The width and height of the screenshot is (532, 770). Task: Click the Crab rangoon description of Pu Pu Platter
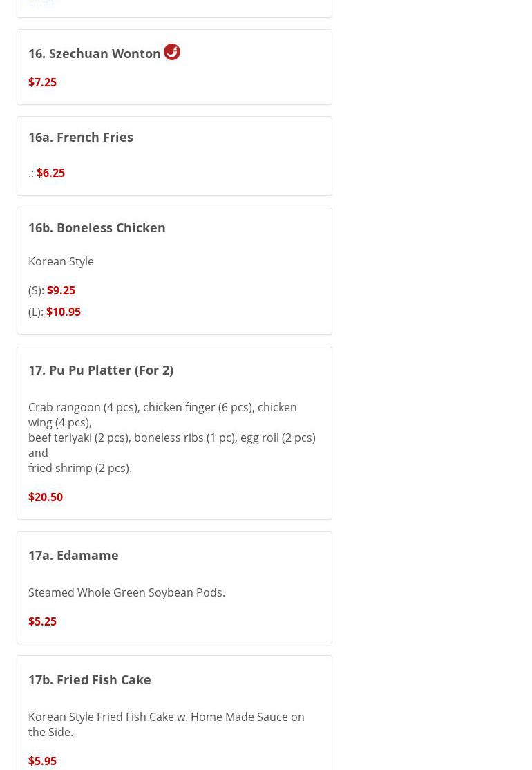click(162, 415)
